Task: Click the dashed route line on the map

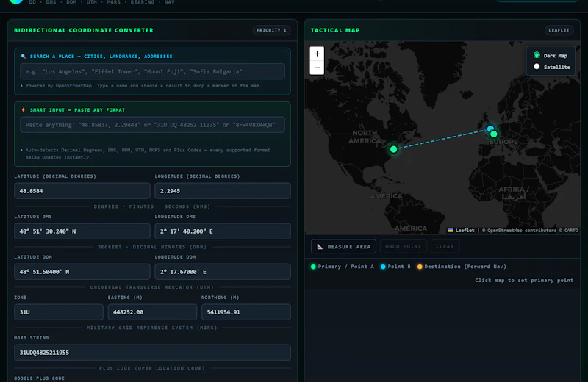Action: pos(442,139)
